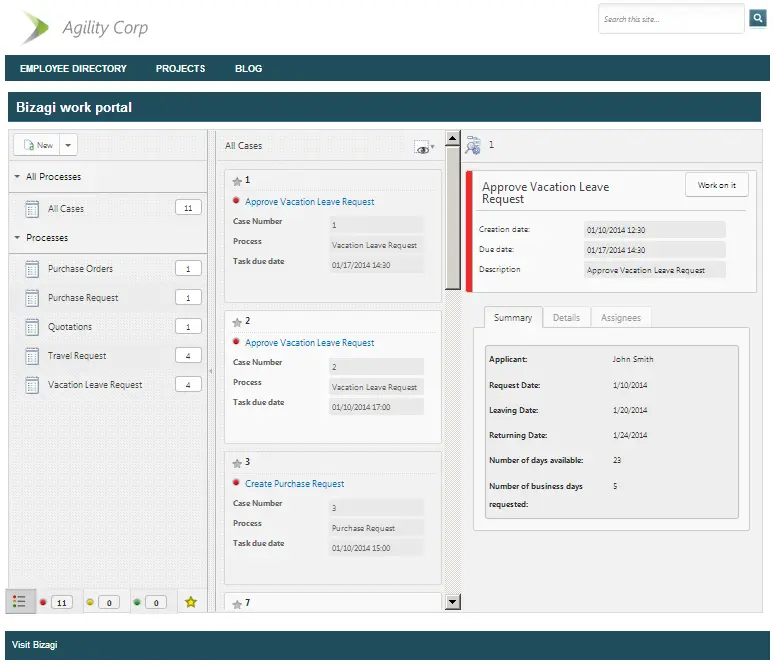This screenshot has width=774, height=666.
Task: Click the New case button
Action: (37, 145)
